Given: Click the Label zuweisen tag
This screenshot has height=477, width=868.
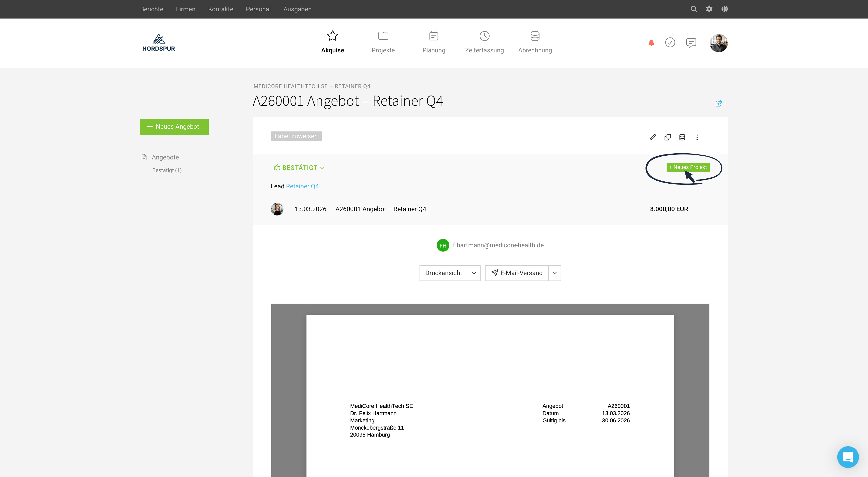Looking at the screenshot, I should coord(296,136).
